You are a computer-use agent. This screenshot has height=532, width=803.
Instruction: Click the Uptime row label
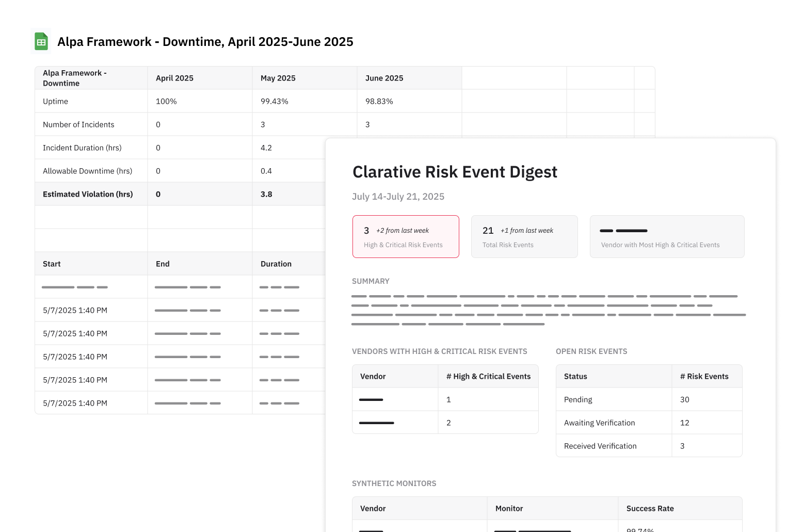55,101
